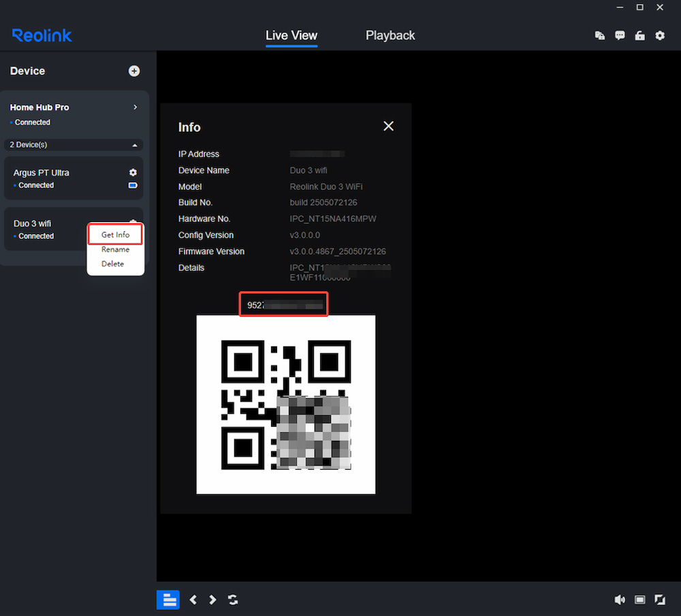The image size is (681, 616).
Task: Select the Duo 3 wifi device
Action: point(46,229)
